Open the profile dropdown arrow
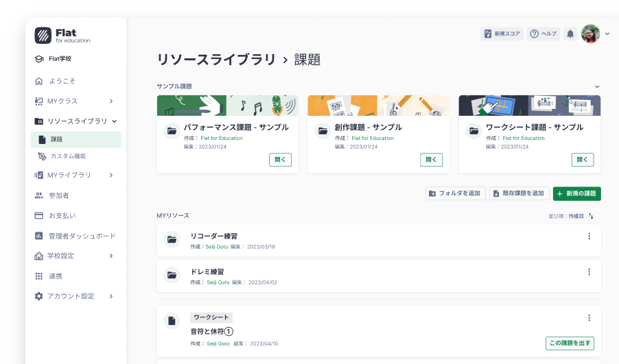 pyautogui.click(x=607, y=34)
